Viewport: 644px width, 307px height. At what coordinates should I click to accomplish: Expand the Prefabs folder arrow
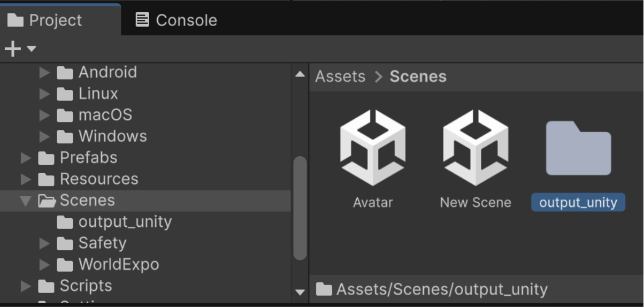[26, 158]
